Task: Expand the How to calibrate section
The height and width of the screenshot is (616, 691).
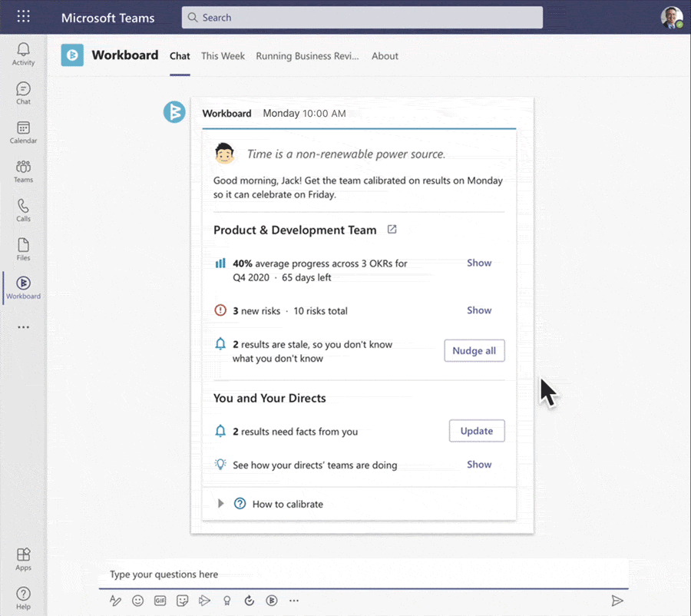Action: (x=221, y=504)
